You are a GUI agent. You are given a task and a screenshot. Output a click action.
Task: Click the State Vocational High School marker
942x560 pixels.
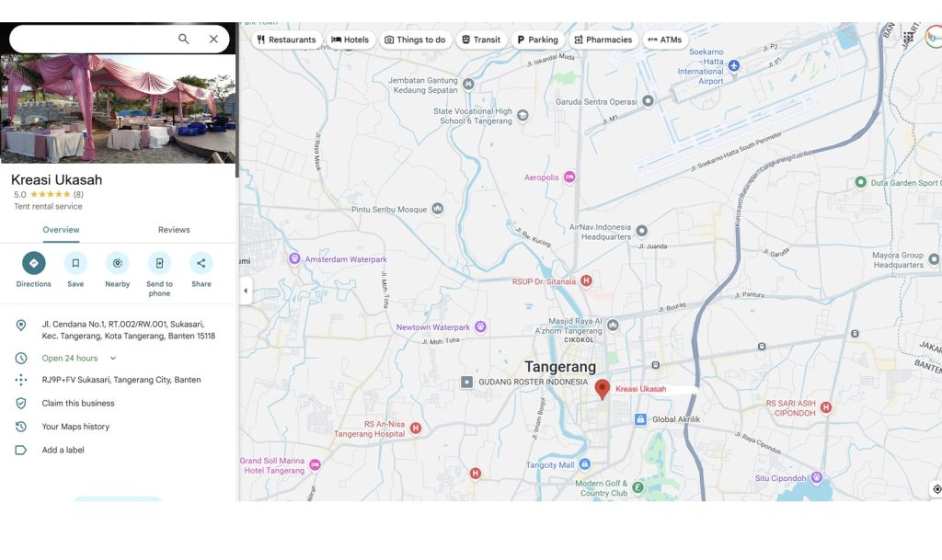tap(523, 115)
